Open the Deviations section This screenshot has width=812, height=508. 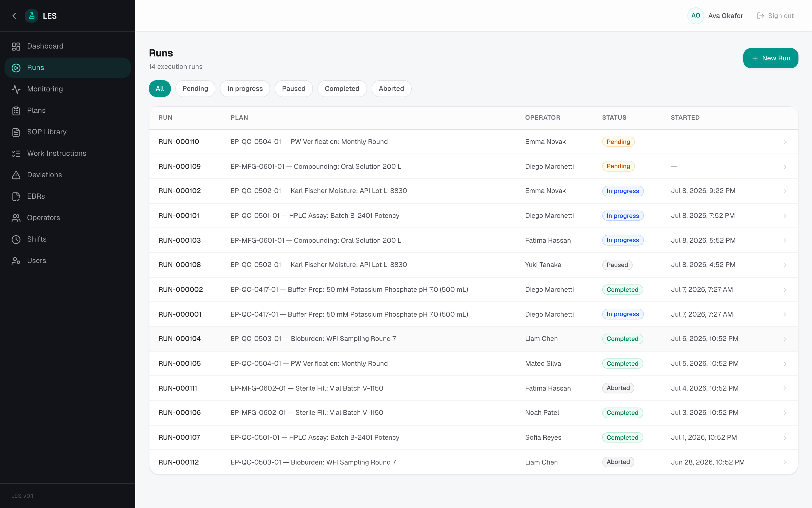point(67,175)
